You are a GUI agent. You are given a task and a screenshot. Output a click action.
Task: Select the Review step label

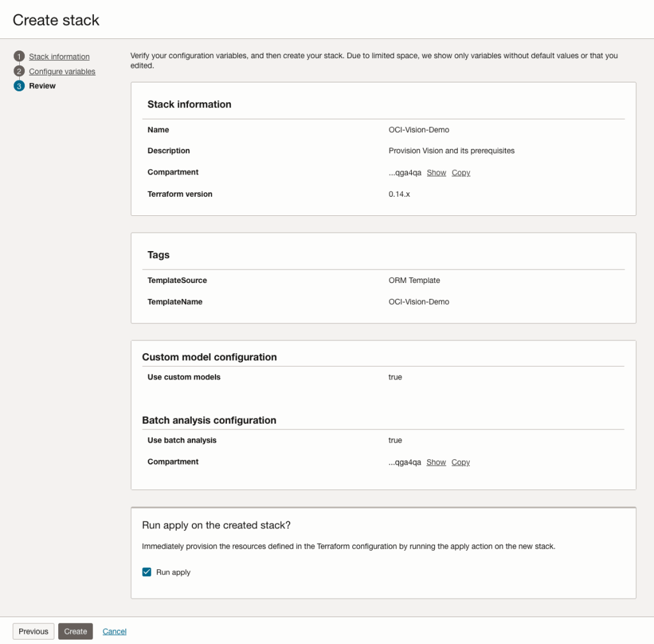[42, 86]
